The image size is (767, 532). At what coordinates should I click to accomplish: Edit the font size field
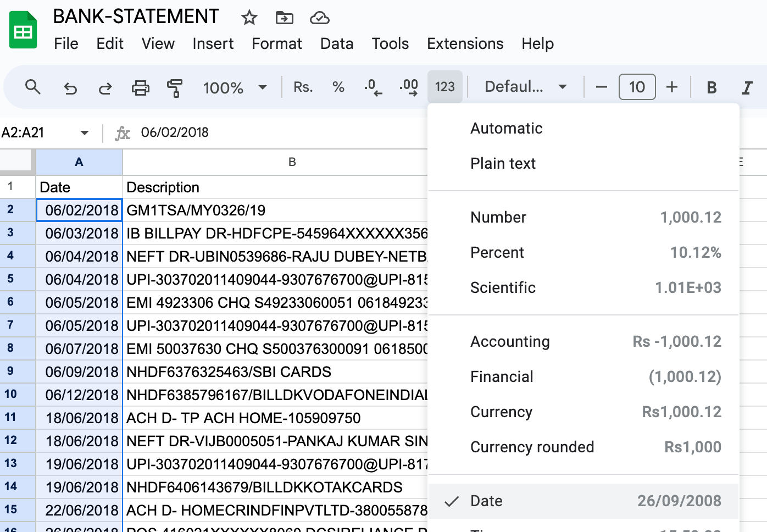tap(637, 87)
